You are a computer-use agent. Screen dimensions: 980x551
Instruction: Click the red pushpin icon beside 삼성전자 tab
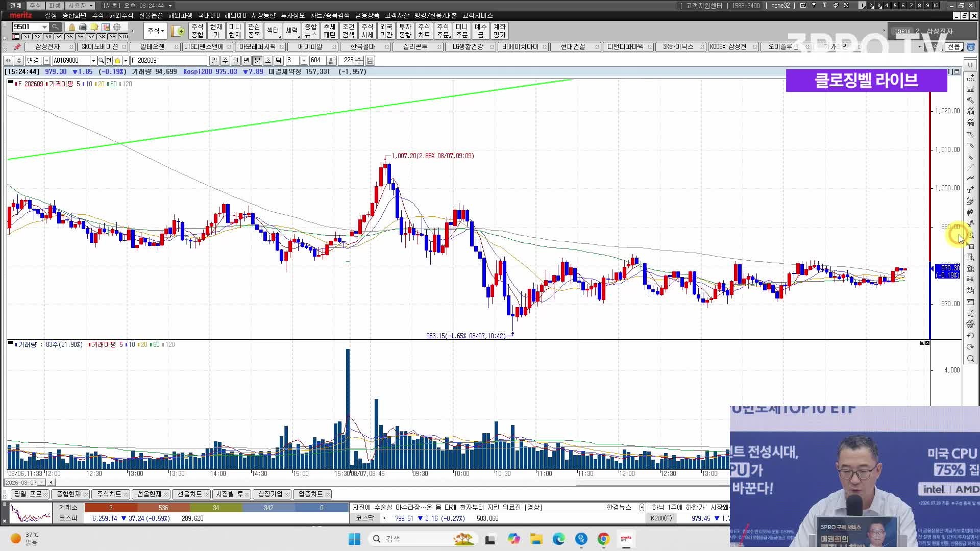pos(17,47)
